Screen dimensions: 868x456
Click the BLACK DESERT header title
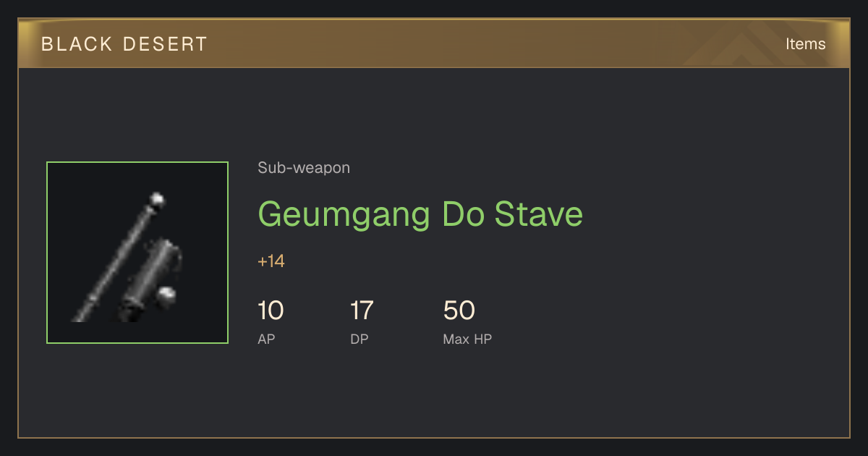point(124,44)
